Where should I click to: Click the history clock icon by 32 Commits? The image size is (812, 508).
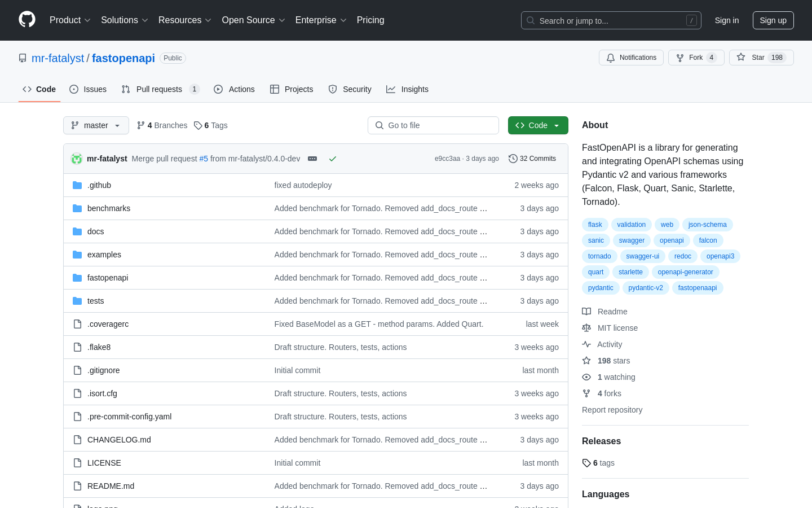pos(513,159)
